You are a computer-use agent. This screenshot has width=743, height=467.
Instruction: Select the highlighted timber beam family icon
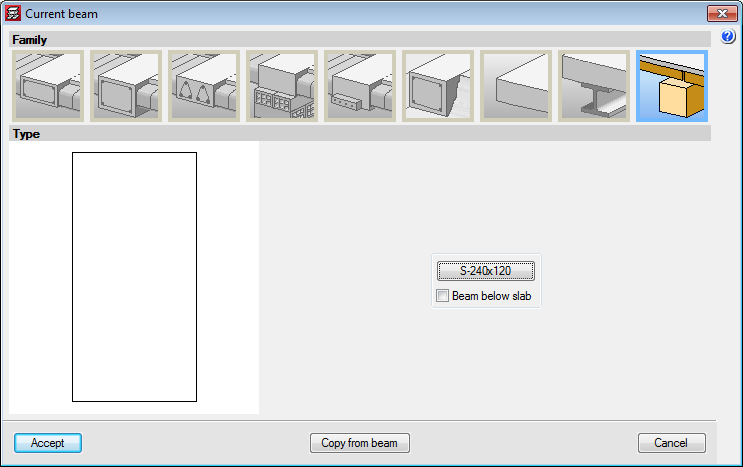[x=672, y=86]
